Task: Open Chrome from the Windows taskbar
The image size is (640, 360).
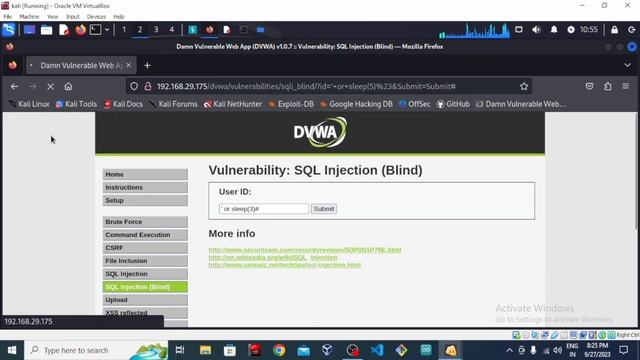Action: [279, 350]
